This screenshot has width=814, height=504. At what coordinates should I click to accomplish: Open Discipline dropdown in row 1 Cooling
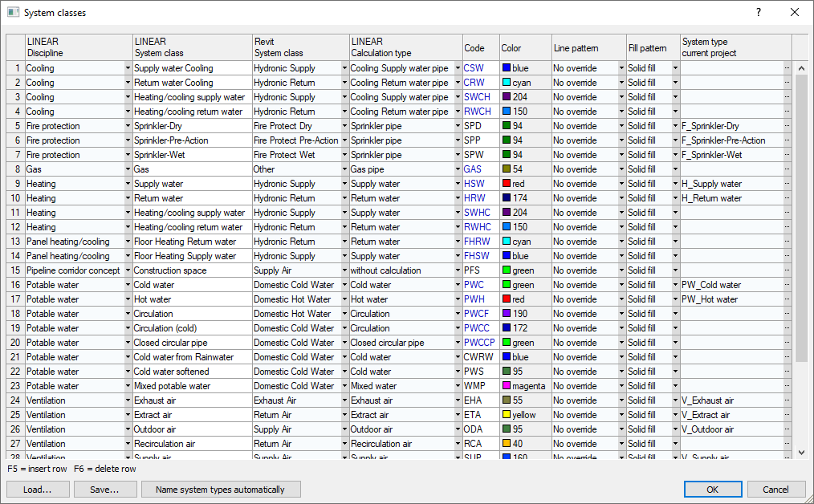coord(128,68)
